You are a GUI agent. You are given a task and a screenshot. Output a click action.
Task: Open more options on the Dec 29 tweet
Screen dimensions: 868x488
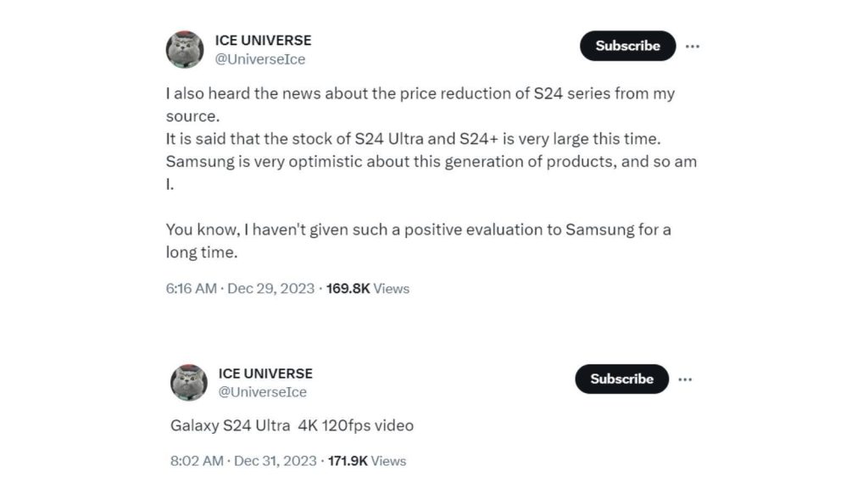click(x=693, y=46)
